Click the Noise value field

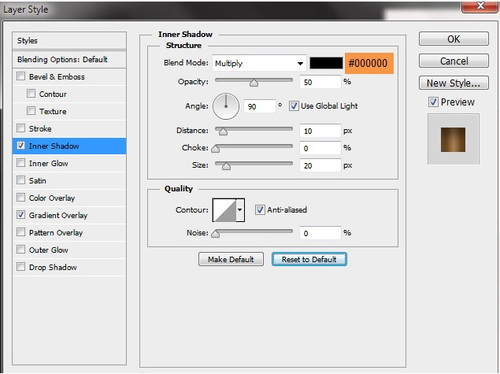click(320, 233)
